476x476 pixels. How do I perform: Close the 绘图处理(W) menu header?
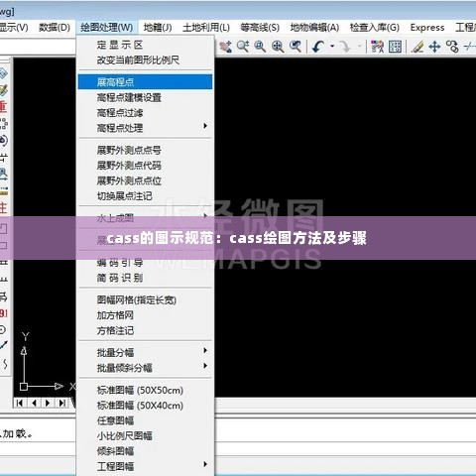[x=107, y=28]
